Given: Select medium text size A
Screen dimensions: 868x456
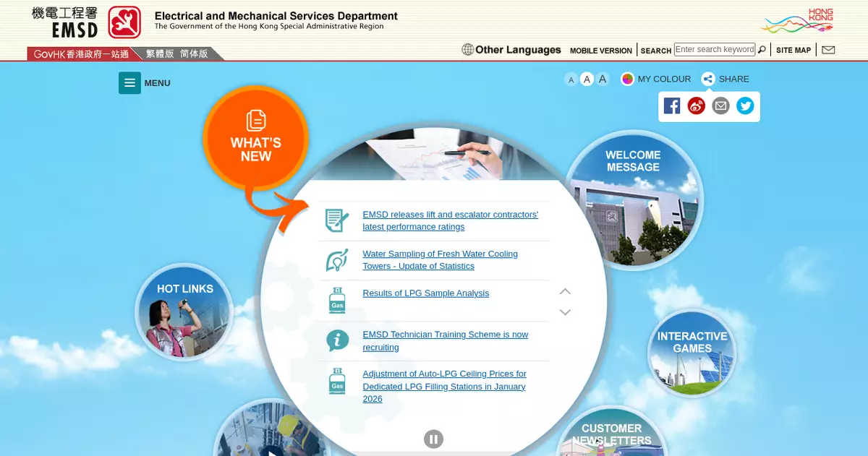Looking at the screenshot, I should 587,79.
